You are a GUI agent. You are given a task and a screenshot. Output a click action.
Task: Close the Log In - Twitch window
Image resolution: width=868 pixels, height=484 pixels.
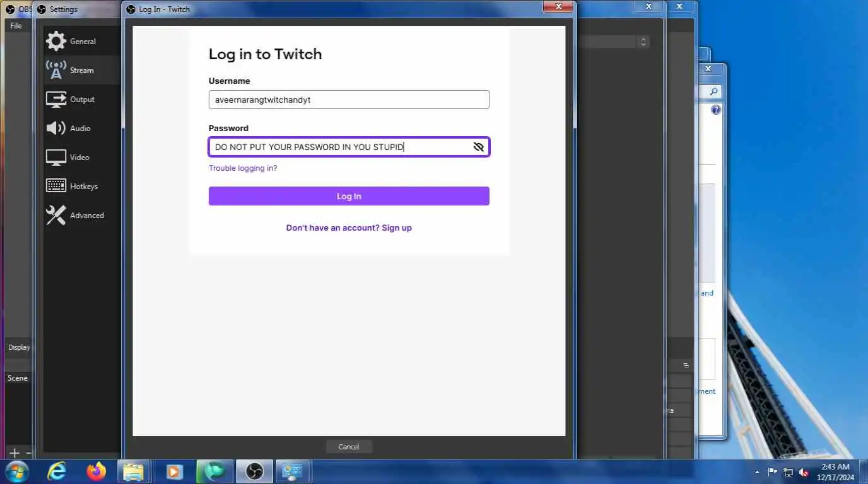coord(559,6)
